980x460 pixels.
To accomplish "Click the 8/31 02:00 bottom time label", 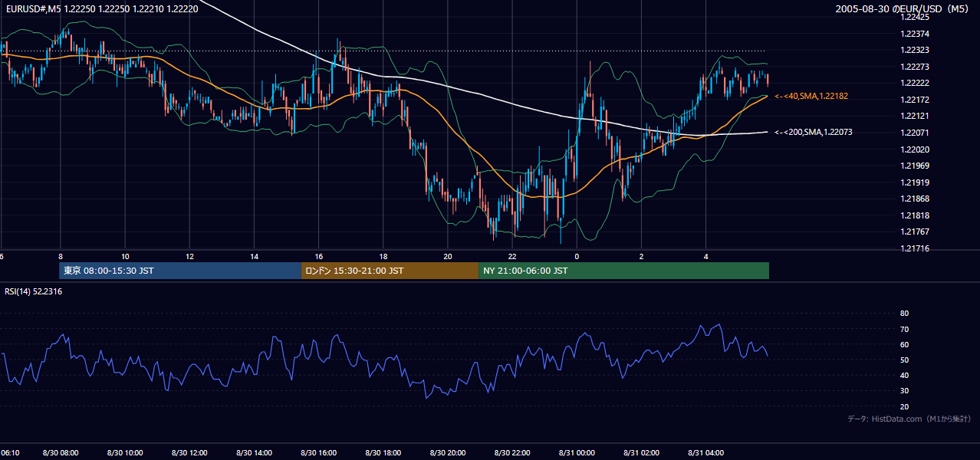I will pos(641,453).
